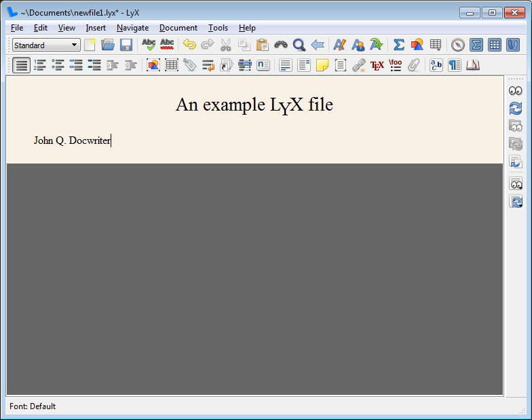
Task: Navigate back with blue left arrow
Action: 318,45
